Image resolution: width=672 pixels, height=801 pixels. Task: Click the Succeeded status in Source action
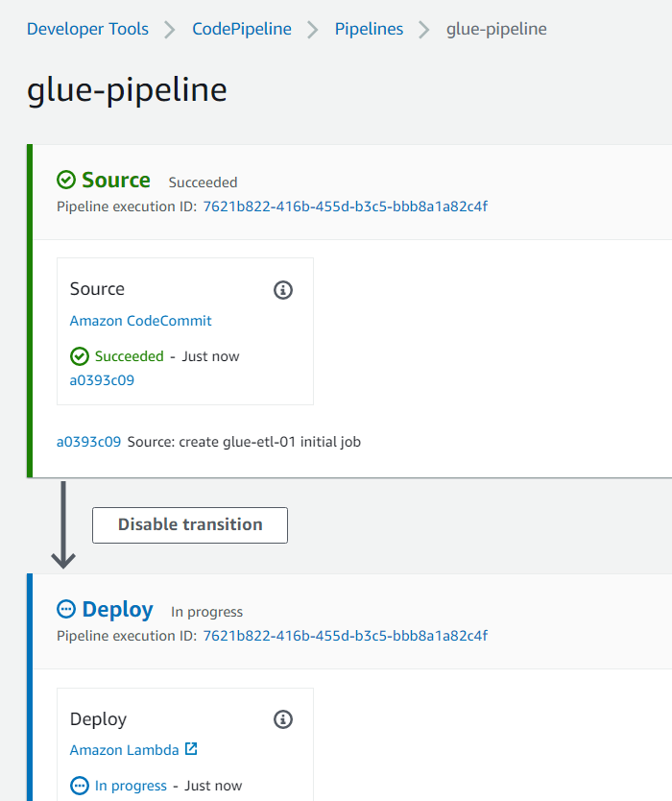click(130, 356)
